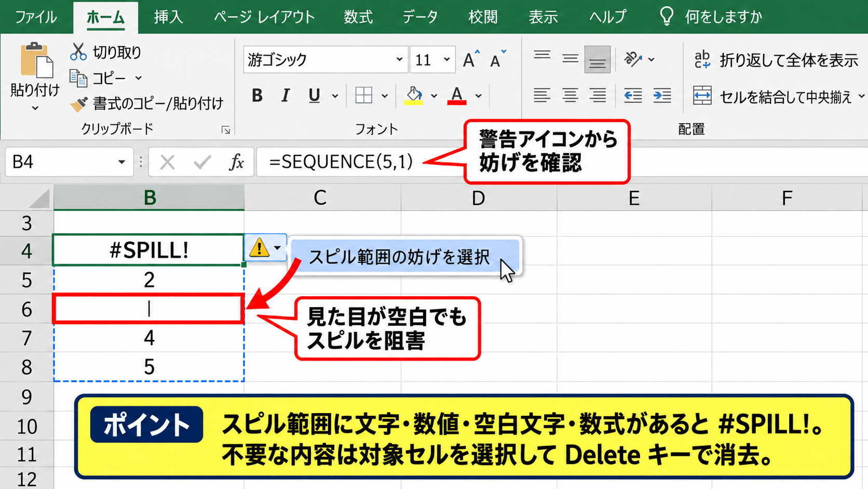Select cell B4 showing #SPILL!

tap(148, 250)
